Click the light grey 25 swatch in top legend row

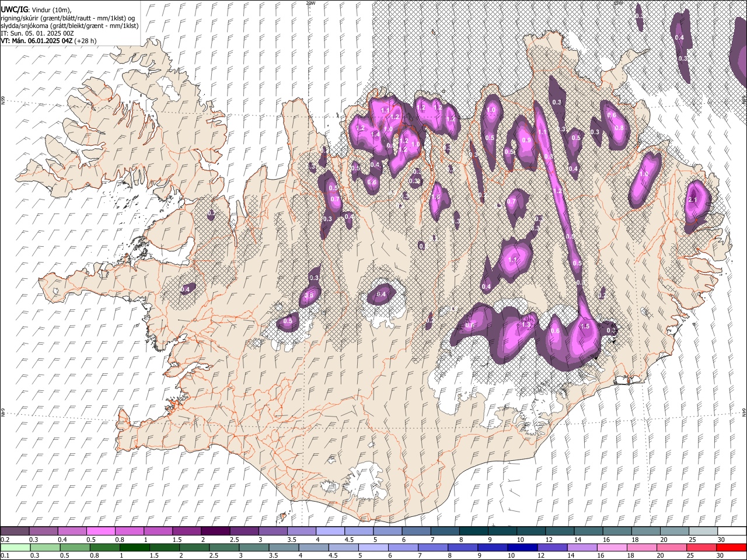pos(703,531)
